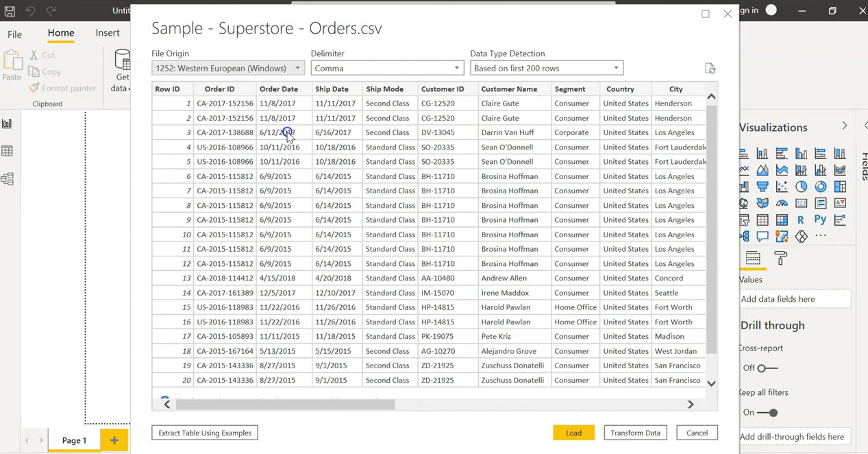This screenshot has height=454, width=868.
Task: Click the Transform Data button
Action: 635,433
